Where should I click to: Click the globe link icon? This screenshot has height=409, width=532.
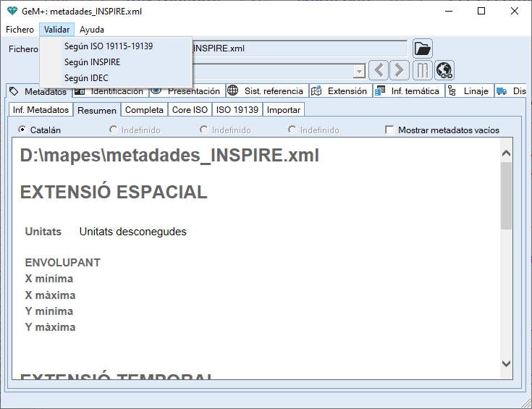point(444,70)
